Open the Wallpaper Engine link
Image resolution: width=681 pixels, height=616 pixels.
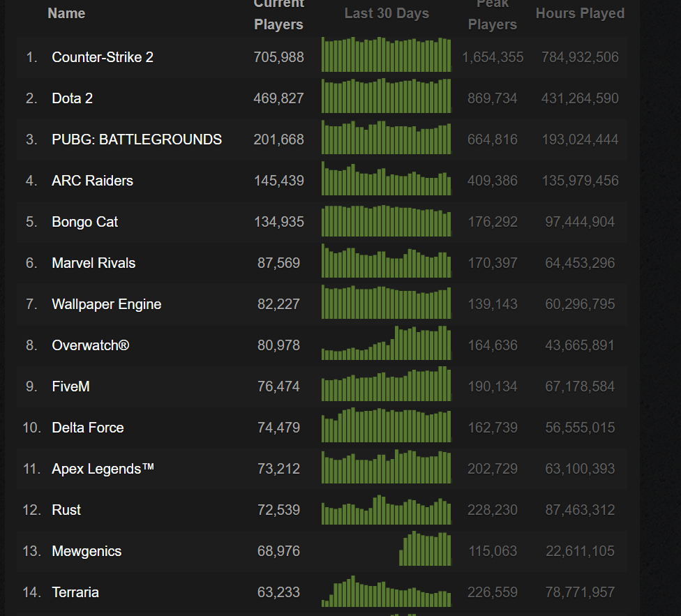point(106,304)
